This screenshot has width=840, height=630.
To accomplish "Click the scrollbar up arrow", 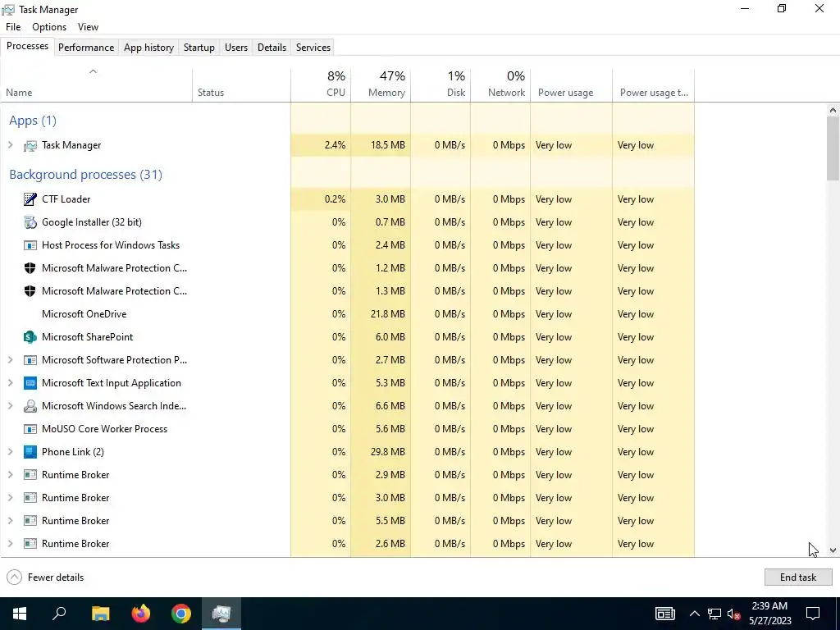I will pyautogui.click(x=833, y=111).
